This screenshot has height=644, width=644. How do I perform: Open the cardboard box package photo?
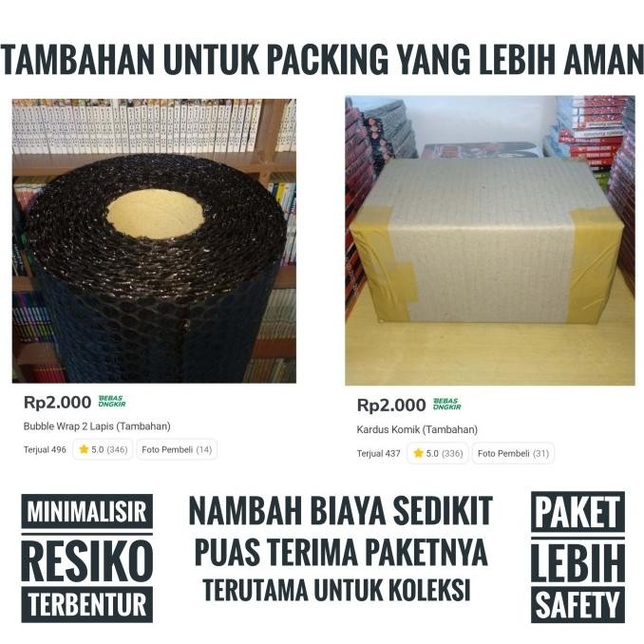(x=490, y=240)
